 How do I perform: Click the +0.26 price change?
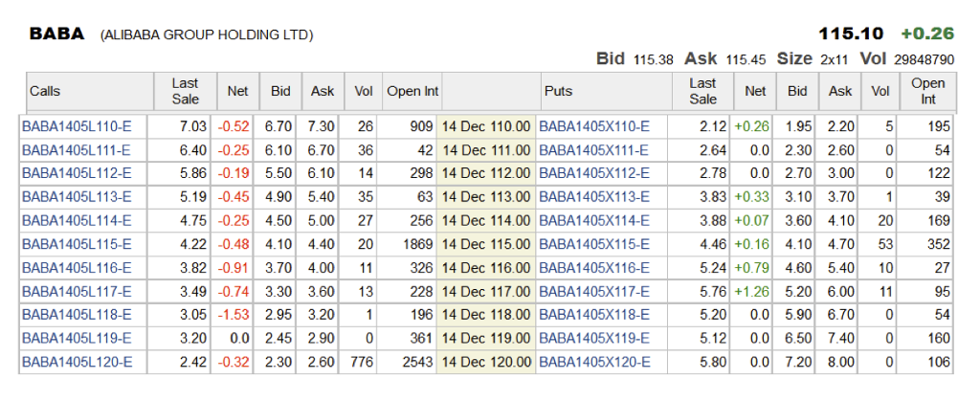click(927, 33)
